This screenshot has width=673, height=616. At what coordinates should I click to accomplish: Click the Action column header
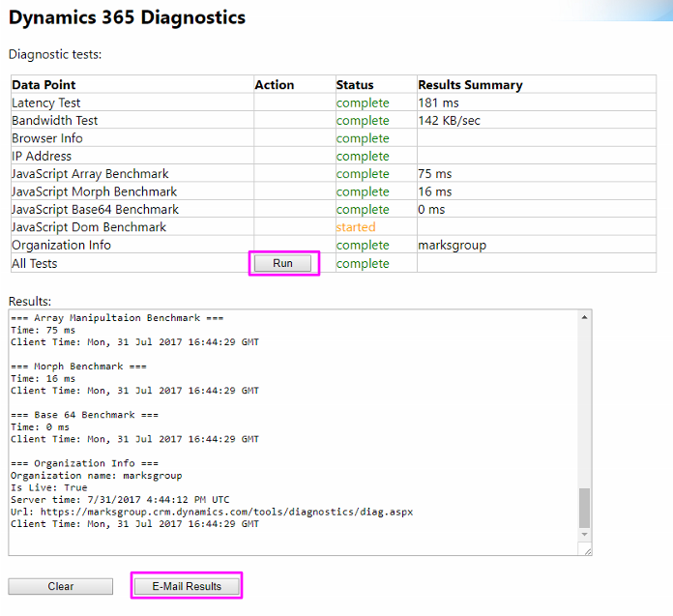pos(275,85)
